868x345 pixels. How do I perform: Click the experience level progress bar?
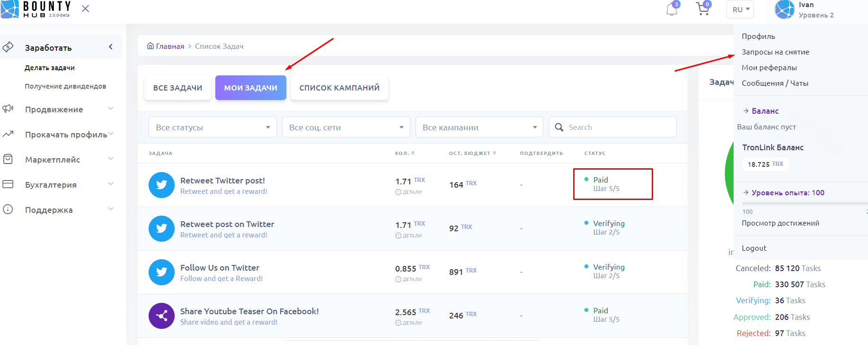pyautogui.click(x=805, y=203)
